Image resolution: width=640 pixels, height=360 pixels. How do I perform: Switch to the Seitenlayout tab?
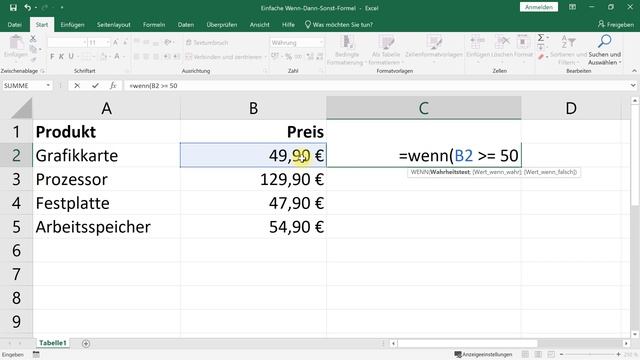113,24
